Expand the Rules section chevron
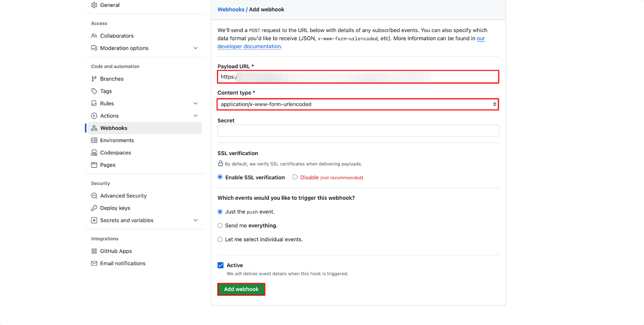 pyautogui.click(x=196, y=104)
